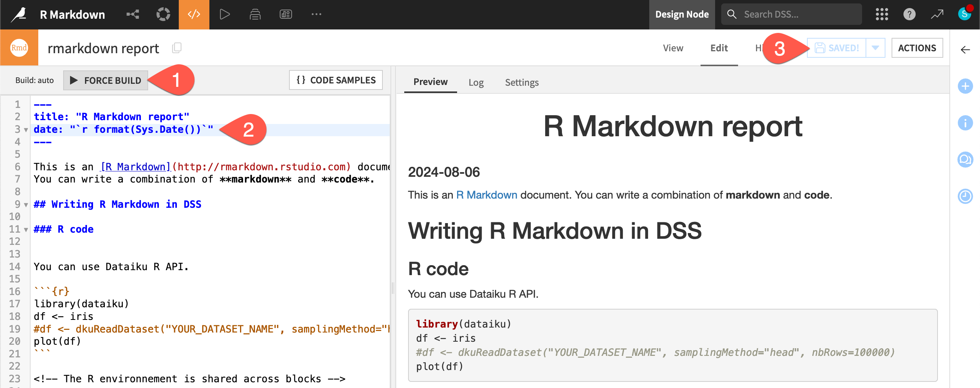
Task: Copy the rmarkdown report name
Action: [x=176, y=48]
